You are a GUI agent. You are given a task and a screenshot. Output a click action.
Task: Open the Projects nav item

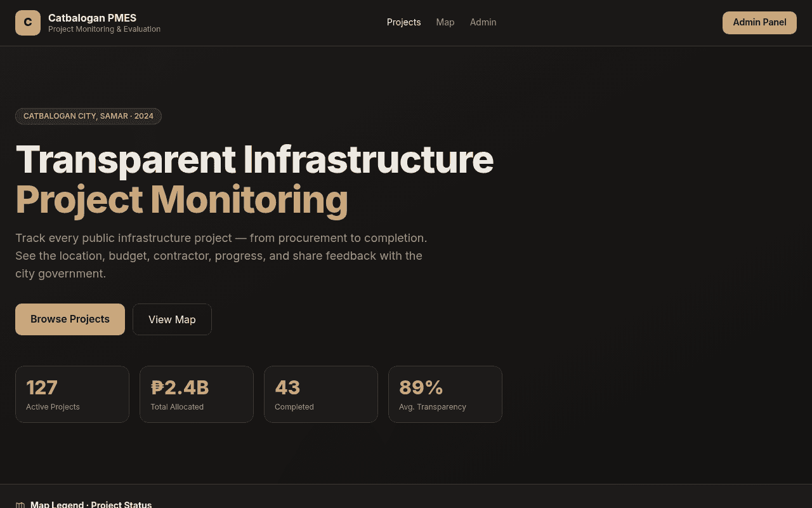click(403, 22)
